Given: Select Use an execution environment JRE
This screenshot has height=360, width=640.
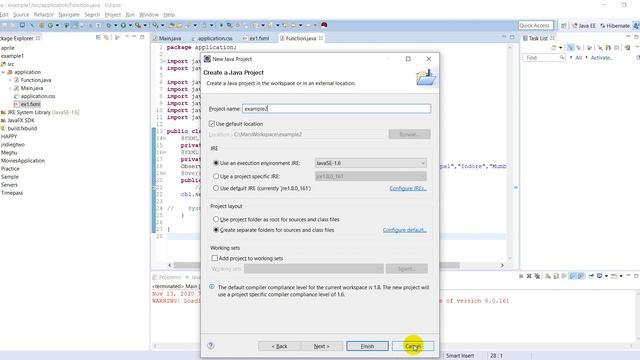Looking at the screenshot, I should pyautogui.click(x=216, y=163).
